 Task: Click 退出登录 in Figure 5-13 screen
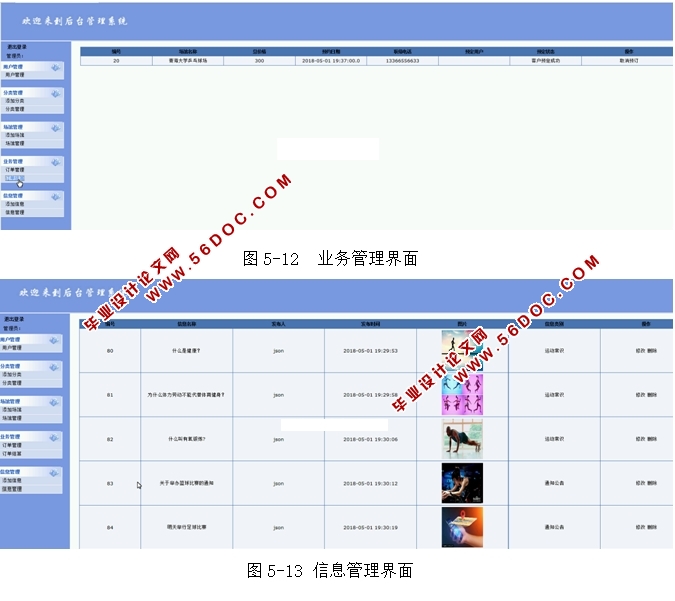pyautogui.click(x=14, y=319)
